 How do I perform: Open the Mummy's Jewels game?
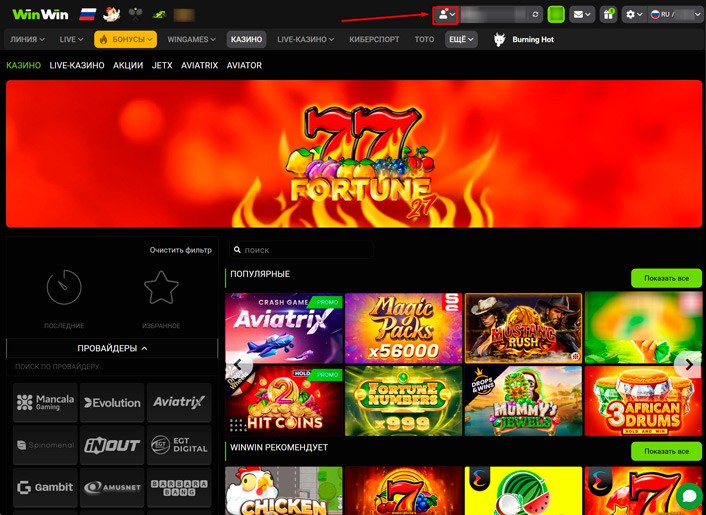coord(523,401)
